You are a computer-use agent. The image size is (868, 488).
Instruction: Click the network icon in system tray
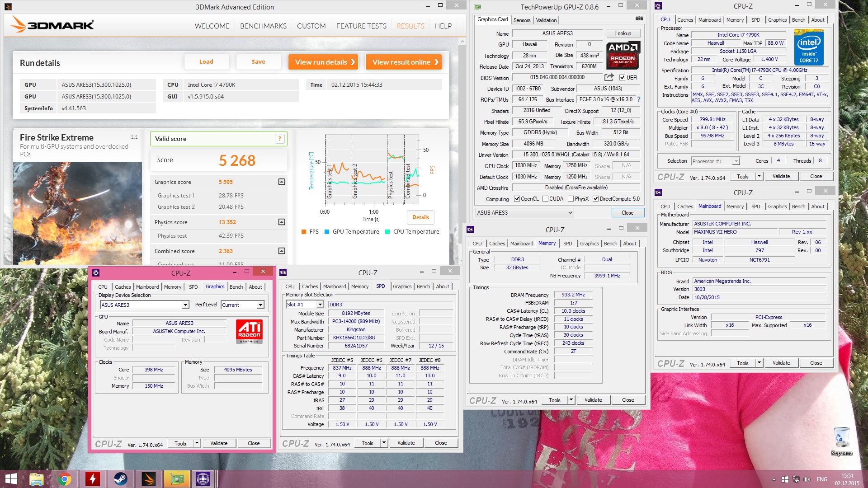(796, 479)
